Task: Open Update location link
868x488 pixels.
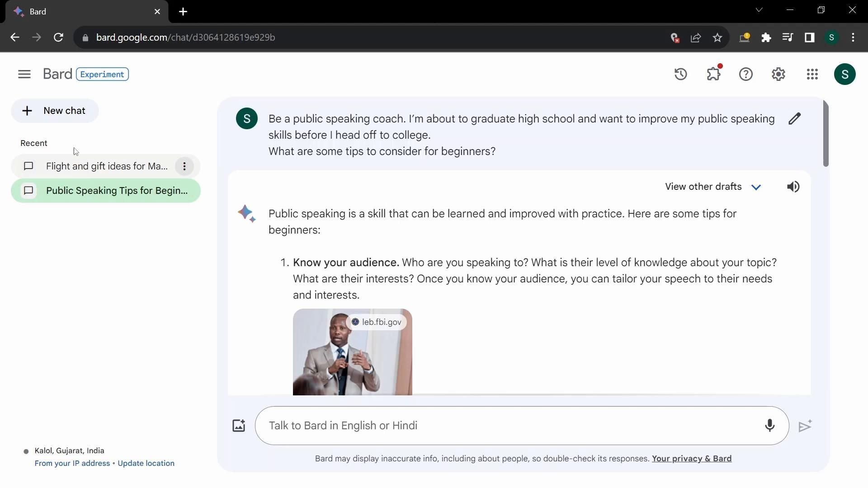Action: (146, 463)
